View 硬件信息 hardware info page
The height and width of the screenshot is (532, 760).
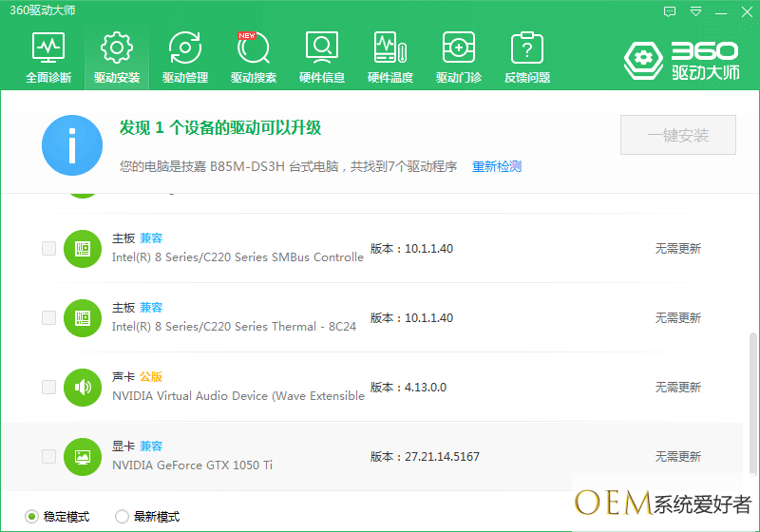pos(322,57)
